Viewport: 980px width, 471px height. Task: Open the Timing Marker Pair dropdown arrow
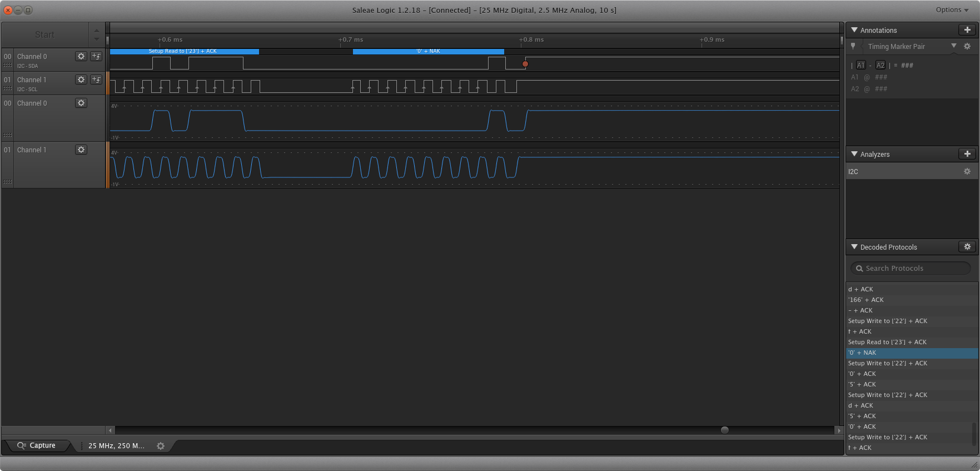954,46
